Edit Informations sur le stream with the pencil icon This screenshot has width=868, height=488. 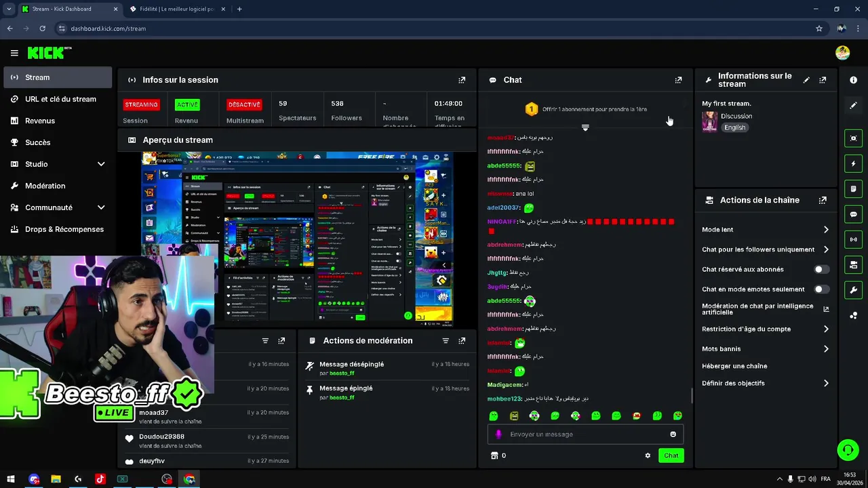point(806,80)
